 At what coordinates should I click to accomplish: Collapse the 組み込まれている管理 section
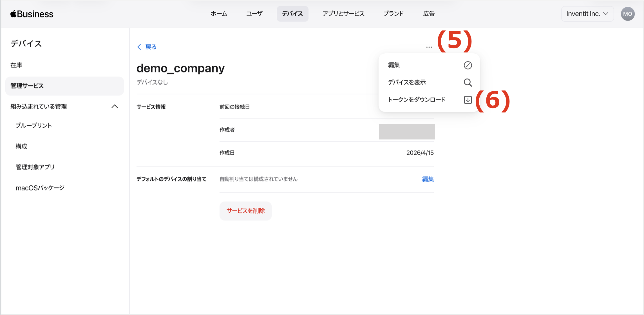pos(115,107)
